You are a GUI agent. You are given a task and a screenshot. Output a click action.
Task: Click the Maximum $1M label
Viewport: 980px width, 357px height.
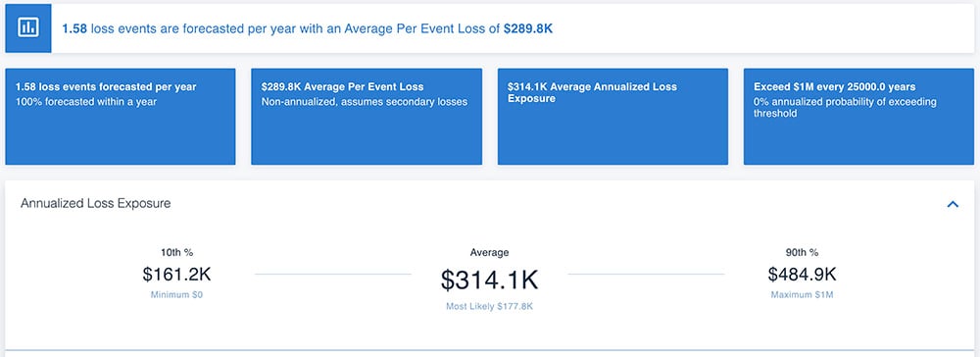(802, 294)
